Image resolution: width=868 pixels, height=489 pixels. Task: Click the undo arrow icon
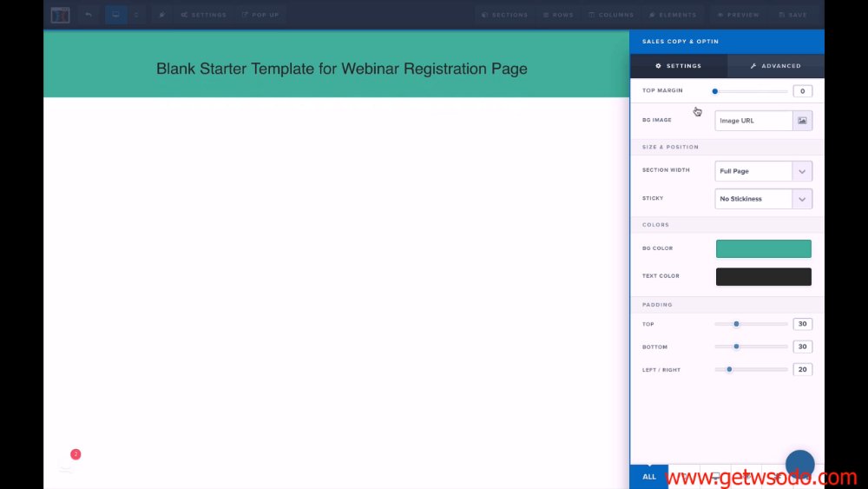click(x=89, y=15)
